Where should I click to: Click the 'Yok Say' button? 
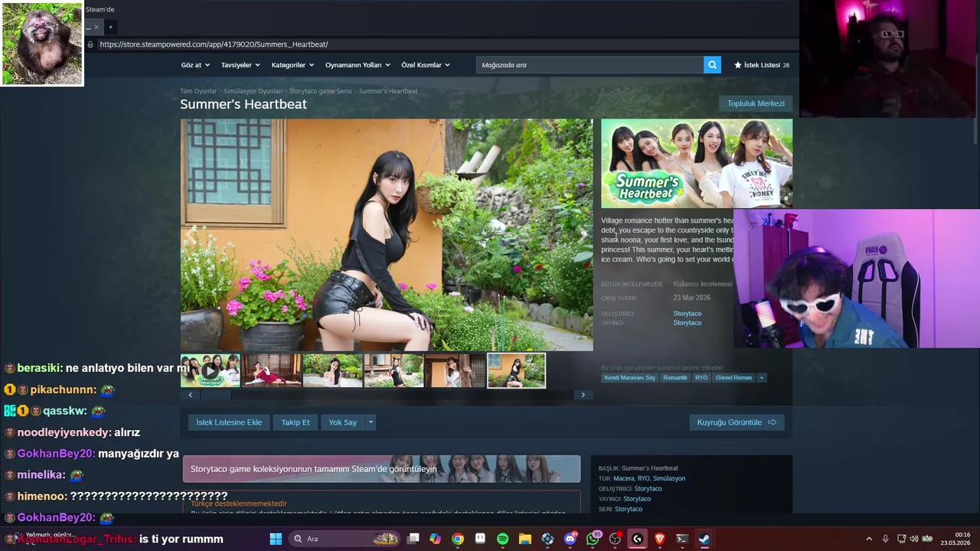click(343, 422)
